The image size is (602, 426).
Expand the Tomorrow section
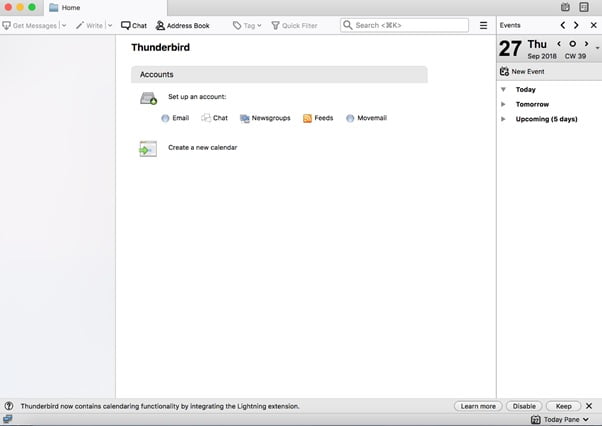pos(503,104)
